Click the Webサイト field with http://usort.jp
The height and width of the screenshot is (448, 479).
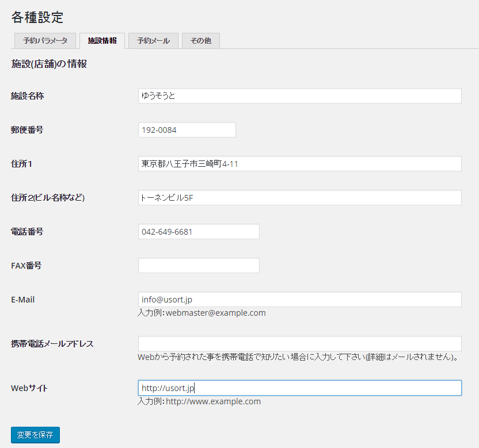point(299,388)
